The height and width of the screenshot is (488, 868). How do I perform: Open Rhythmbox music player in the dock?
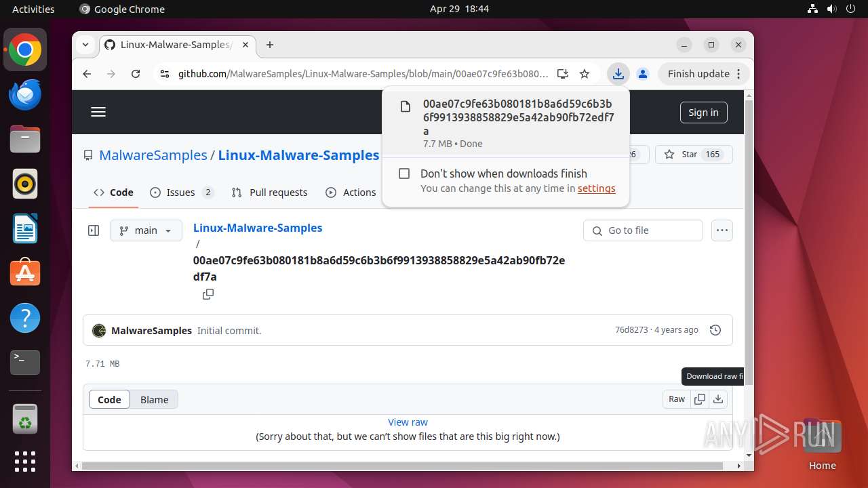pyautogui.click(x=25, y=184)
